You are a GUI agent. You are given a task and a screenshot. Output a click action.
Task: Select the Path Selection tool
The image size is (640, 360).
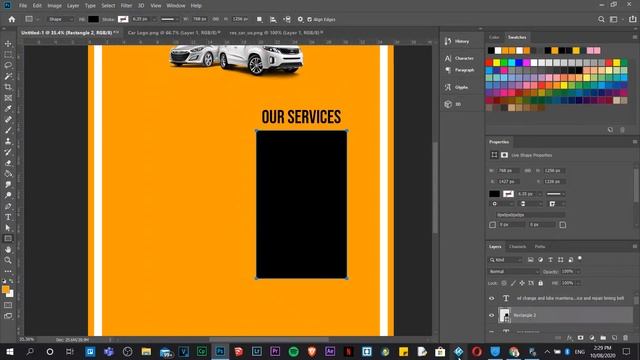tap(8, 228)
